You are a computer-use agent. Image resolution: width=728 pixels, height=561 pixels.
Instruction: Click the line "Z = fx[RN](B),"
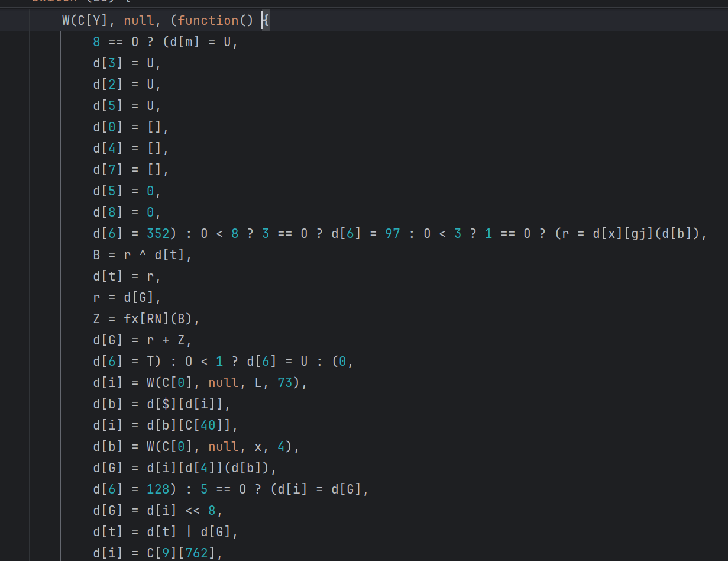pos(147,319)
